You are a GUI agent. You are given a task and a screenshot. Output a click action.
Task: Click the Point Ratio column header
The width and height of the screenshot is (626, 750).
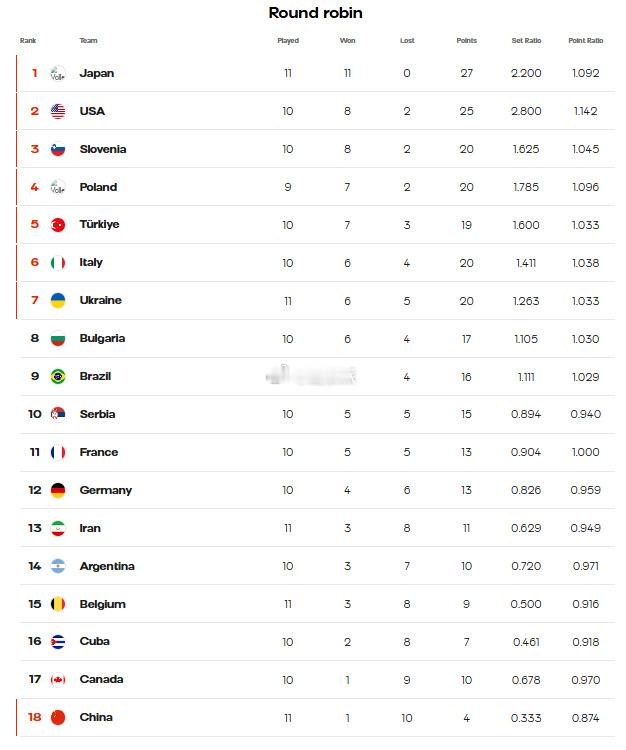tap(586, 41)
